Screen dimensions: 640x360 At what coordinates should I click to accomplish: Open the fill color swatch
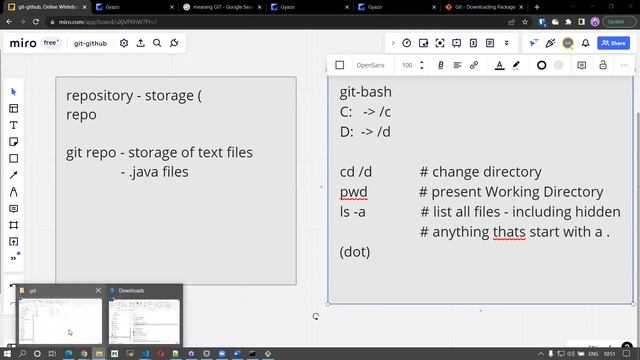tap(558, 65)
